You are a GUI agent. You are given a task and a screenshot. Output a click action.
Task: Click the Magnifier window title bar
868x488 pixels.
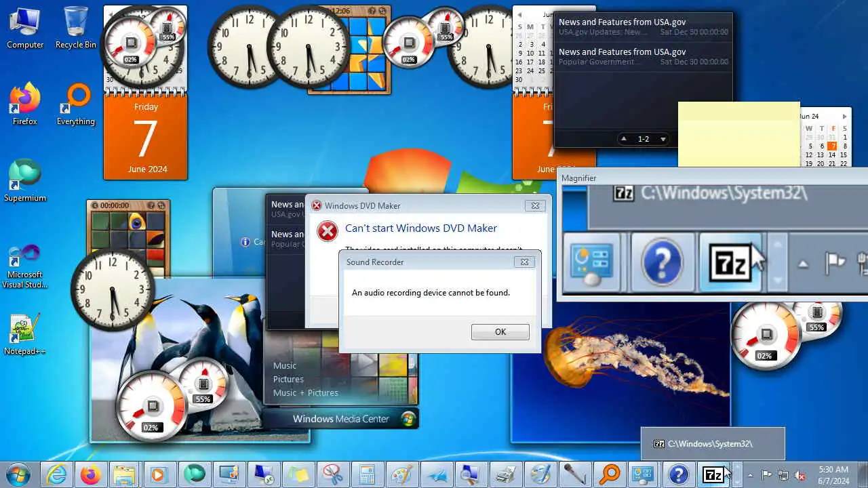(x=712, y=178)
